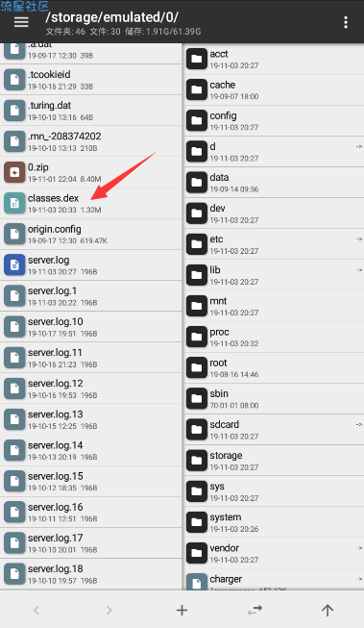Go up one directory with up arrow
Viewport: 364px width, 628px height.
[328, 610]
